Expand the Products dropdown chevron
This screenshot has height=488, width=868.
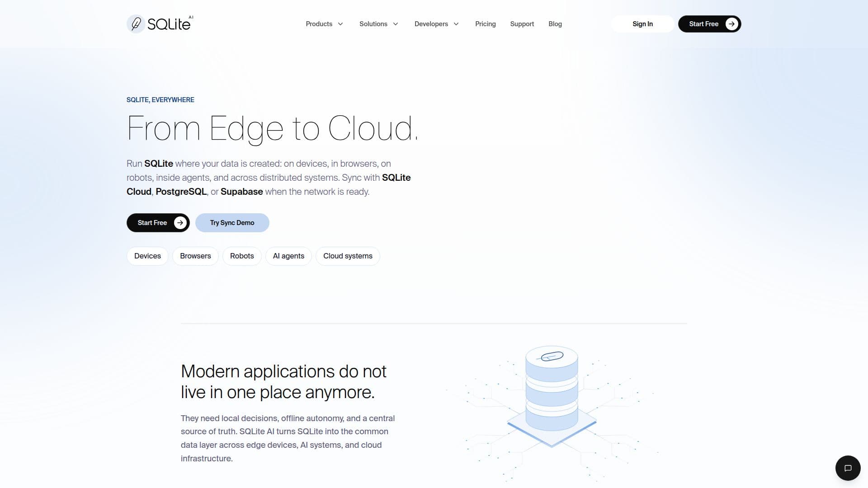pos(340,24)
